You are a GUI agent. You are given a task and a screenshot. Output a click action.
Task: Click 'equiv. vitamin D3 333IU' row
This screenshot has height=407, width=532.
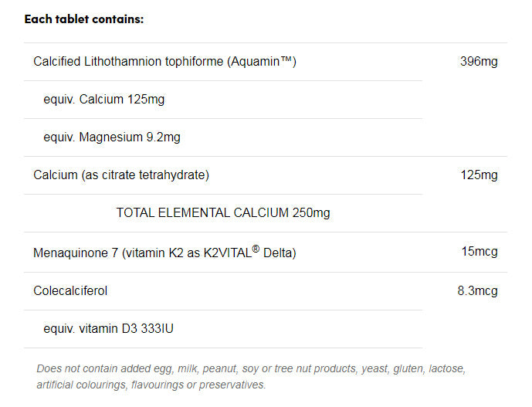point(109,329)
